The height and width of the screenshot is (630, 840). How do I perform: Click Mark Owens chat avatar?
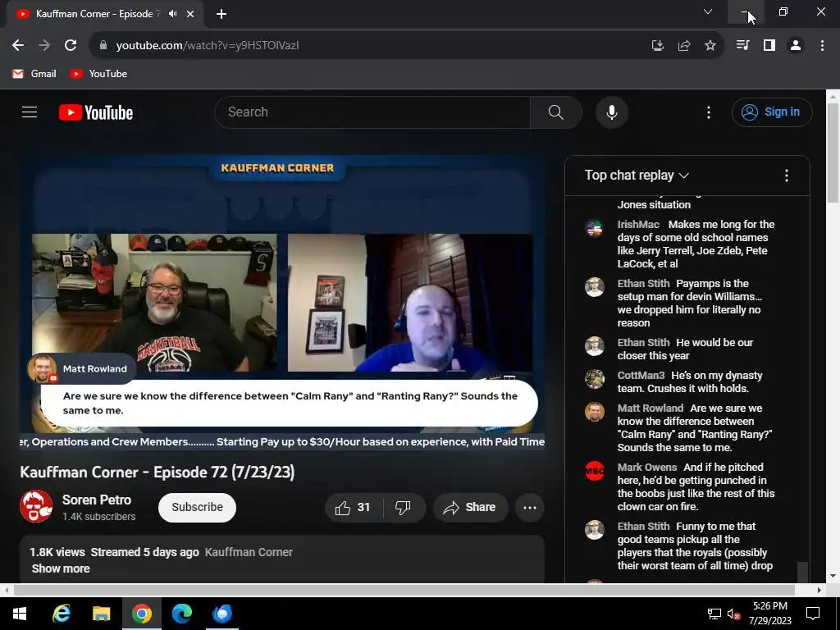(594, 471)
